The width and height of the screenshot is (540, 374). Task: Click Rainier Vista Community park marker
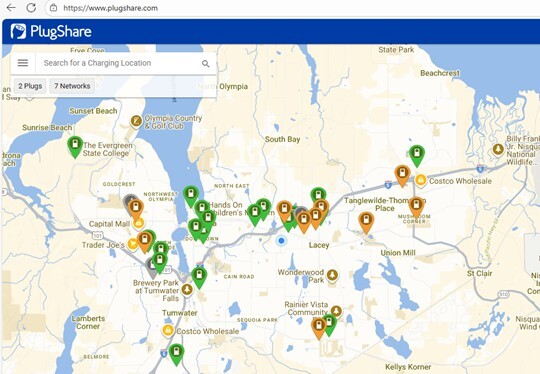coord(336,311)
